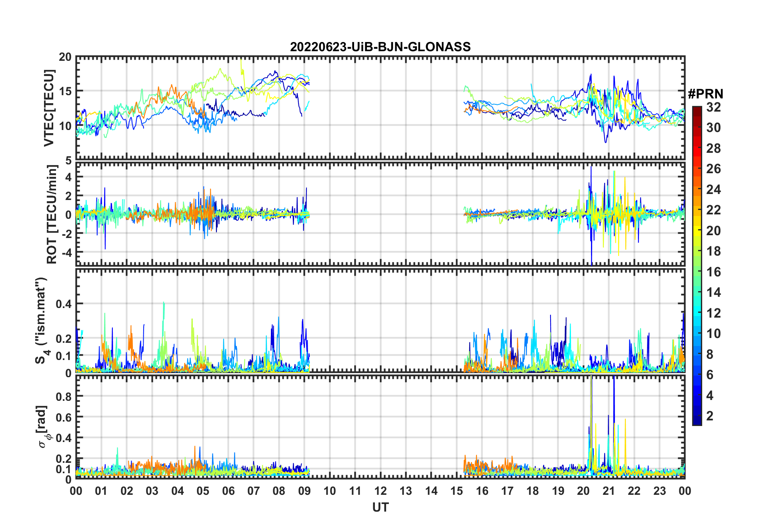The height and width of the screenshot is (532, 761).
Task: Click the x-axis tick label 20
Action: [x=583, y=491]
